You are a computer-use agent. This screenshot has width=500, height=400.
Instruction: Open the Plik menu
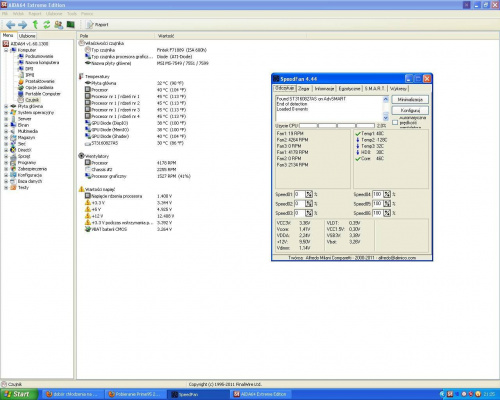click(x=5, y=14)
